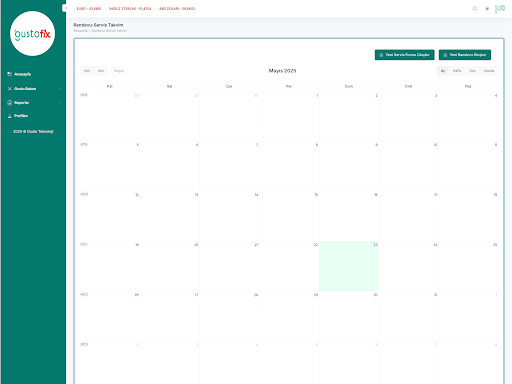Select the highlighted today cell, May 23
This screenshot has width=512, height=384.
(x=349, y=266)
